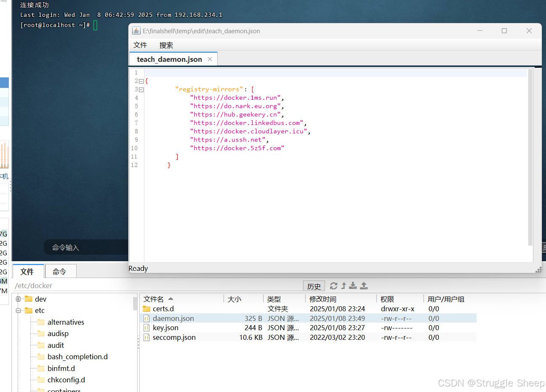The width and height of the screenshot is (546, 392).
Task: Click the 命令输入 command input field
Action: 86,247
